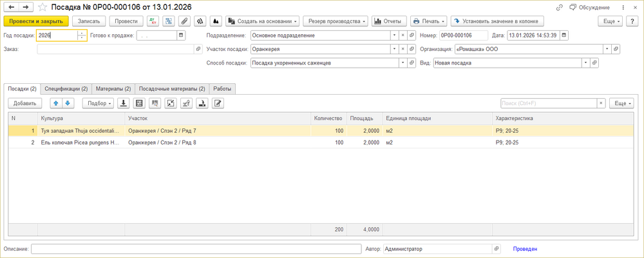Click the favorites star next to document title
The height and width of the screenshot is (258, 644).
pos(43,7)
